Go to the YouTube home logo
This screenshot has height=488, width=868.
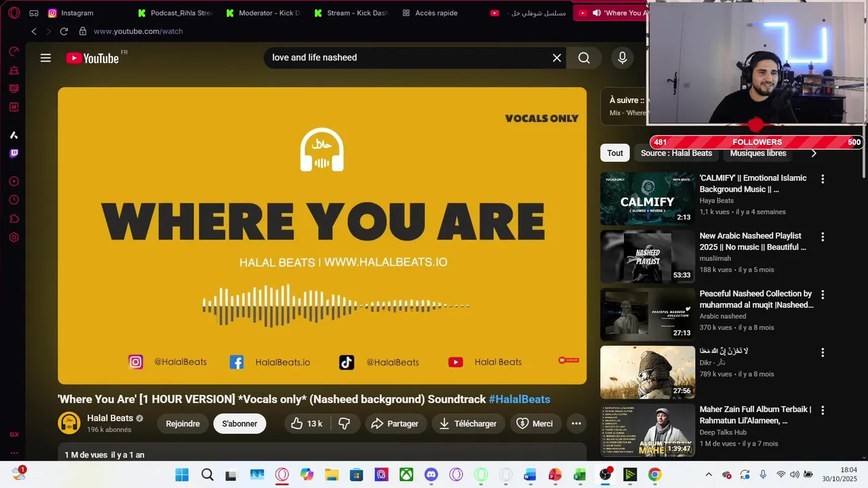tap(93, 58)
